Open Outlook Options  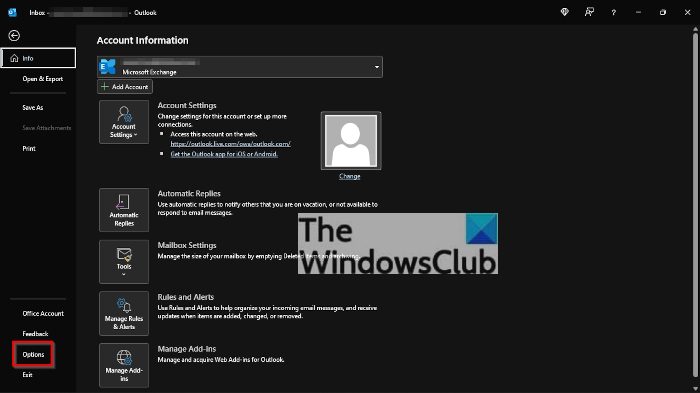click(x=33, y=355)
